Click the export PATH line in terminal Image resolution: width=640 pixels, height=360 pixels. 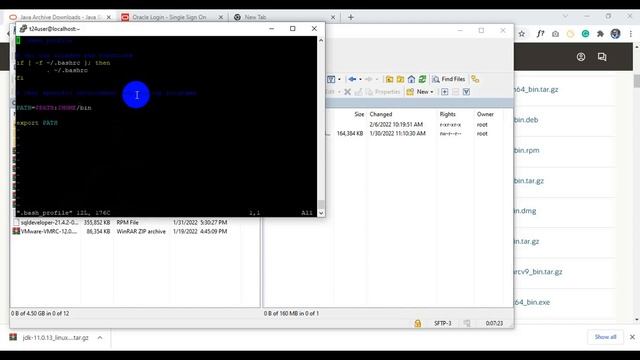pyautogui.click(x=37, y=123)
